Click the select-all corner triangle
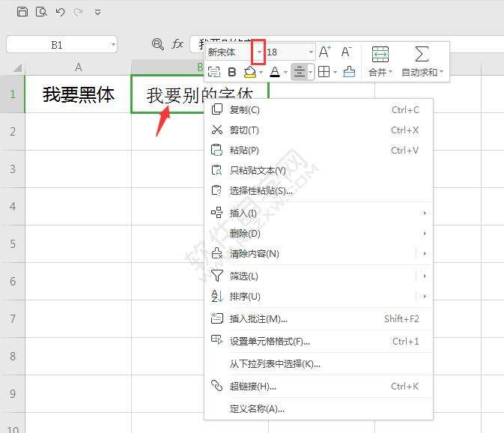The width and height of the screenshot is (504, 433). point(17,67)
